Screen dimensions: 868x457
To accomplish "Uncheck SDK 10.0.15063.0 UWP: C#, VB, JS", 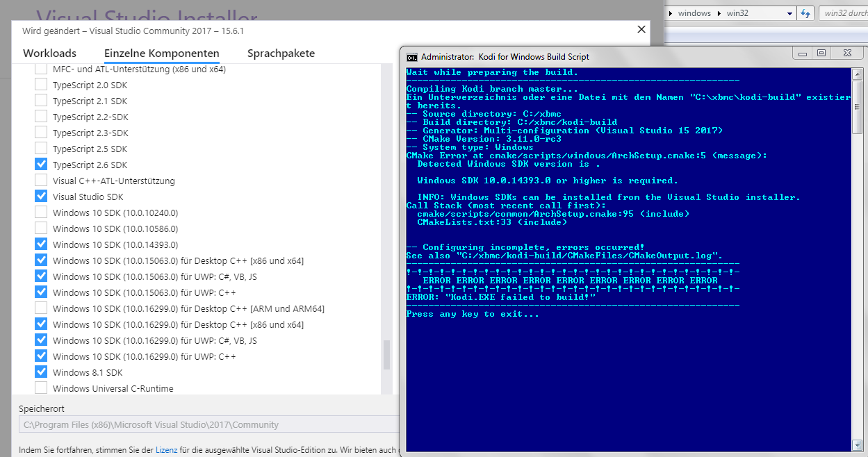I will (x=41, y=276).
